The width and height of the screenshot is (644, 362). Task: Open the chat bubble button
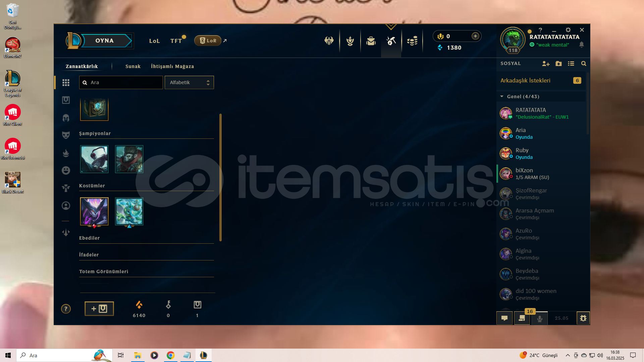pyautogui.click(x=504, y=318)
